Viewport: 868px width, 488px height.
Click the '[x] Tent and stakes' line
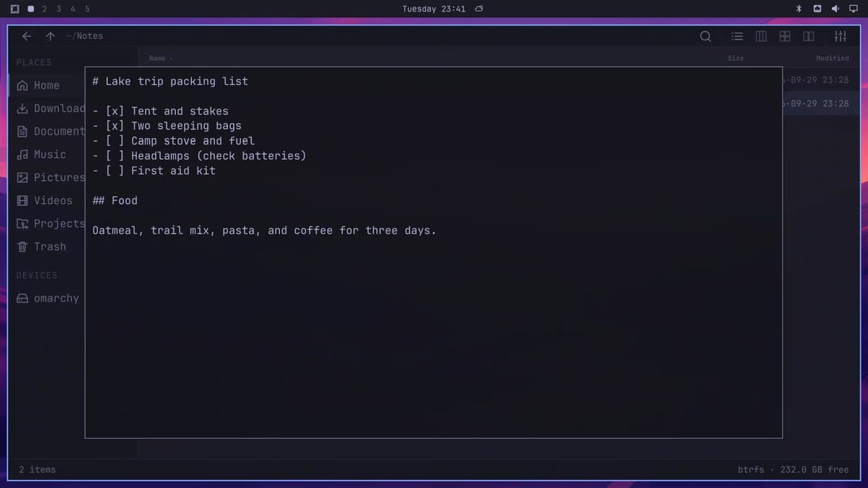(161, 111)
